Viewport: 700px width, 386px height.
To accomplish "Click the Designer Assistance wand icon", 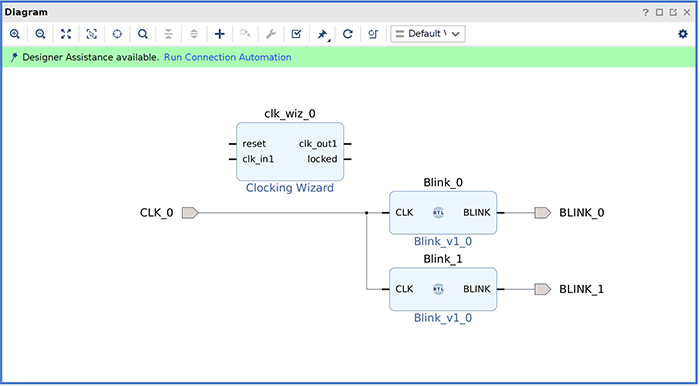I will [x=15, y=57].
